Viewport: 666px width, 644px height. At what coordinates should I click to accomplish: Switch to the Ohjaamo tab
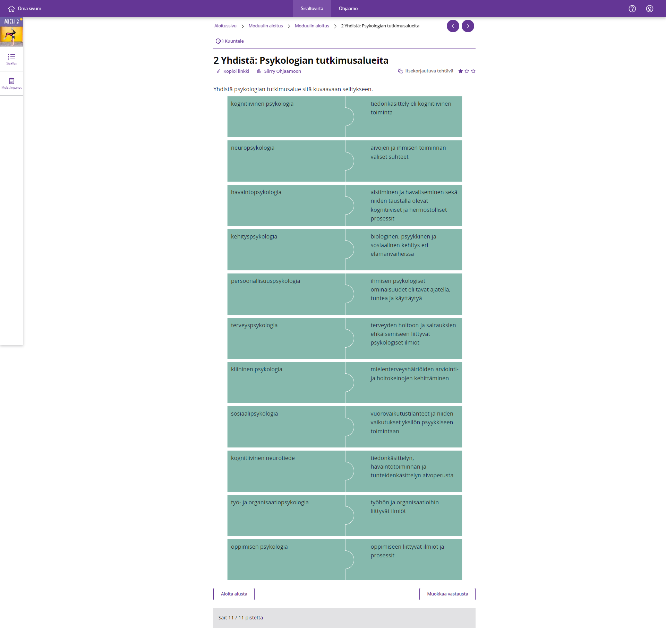(348, 9)
